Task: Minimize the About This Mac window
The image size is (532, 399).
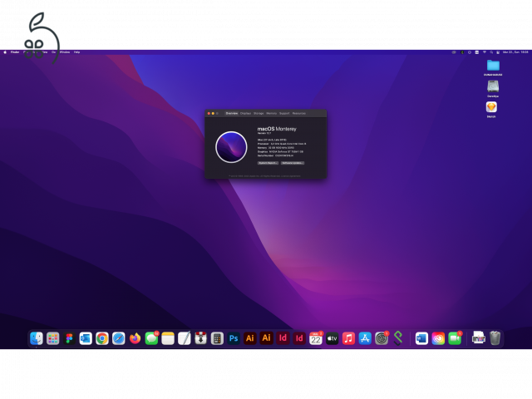Action: tap(213, 113)
